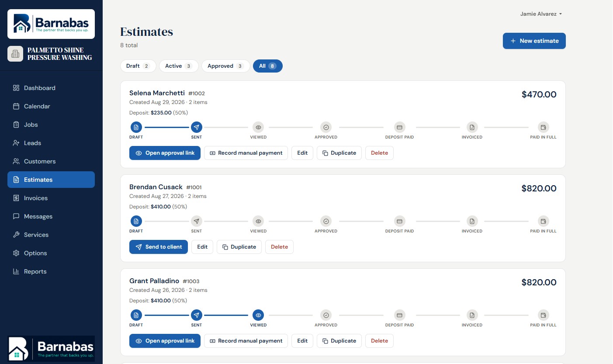Delete Grant Palladino's estimate
The width and height of the screenshot is (613, 364).
(x=379, y=341)
